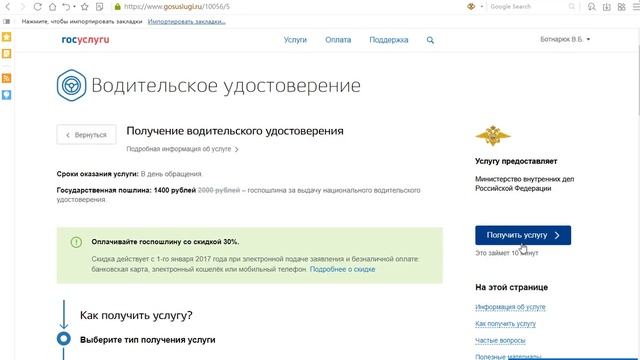Click the Вернуться back button
Image resolution: width=640 pixels, height=360 pixels.
point(87,135)
